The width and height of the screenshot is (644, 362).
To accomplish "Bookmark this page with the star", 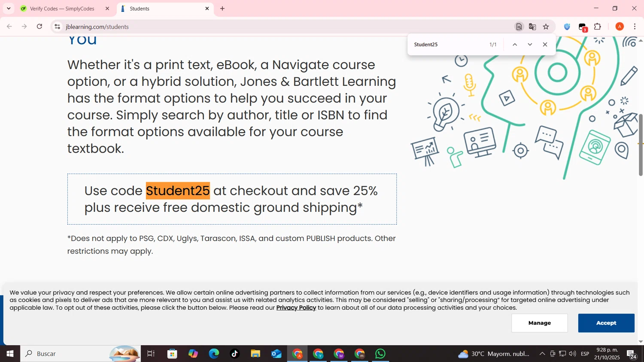I will (546, 27).
